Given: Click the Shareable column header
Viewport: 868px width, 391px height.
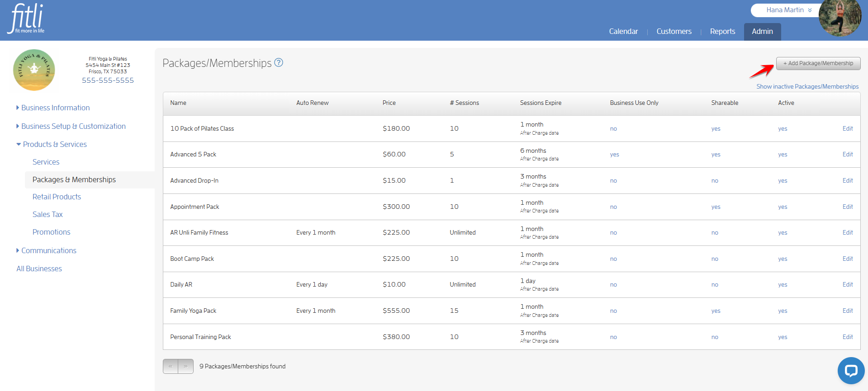Looking at the screenshot, I should pos(725,103).
